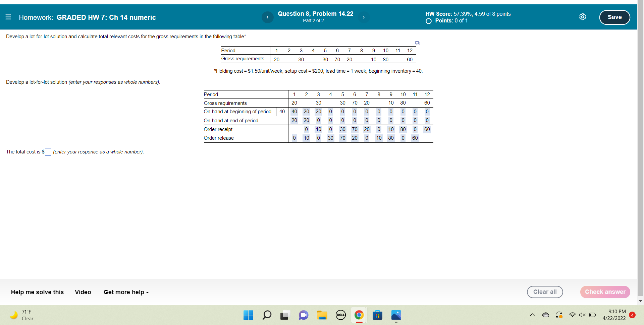Unmute the system volume in the tray
This screenshot has height=325, width=644.
pos(582,315)
